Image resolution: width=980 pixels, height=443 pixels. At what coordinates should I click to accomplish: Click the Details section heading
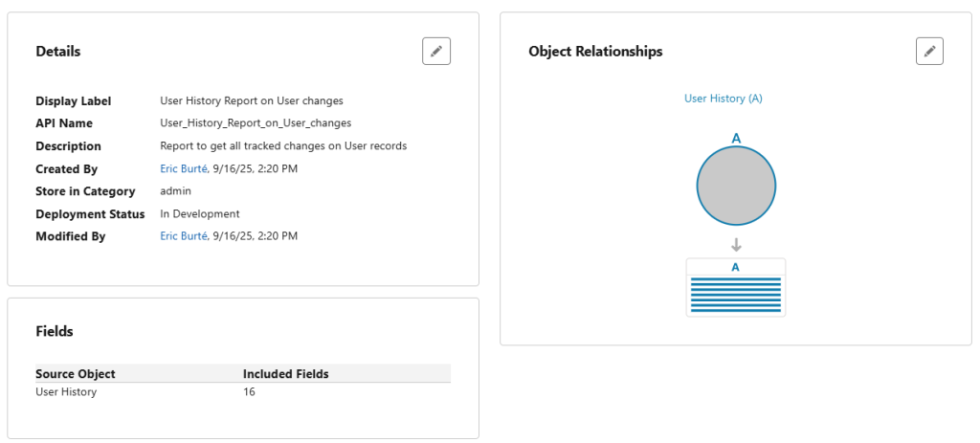(58, 52)
